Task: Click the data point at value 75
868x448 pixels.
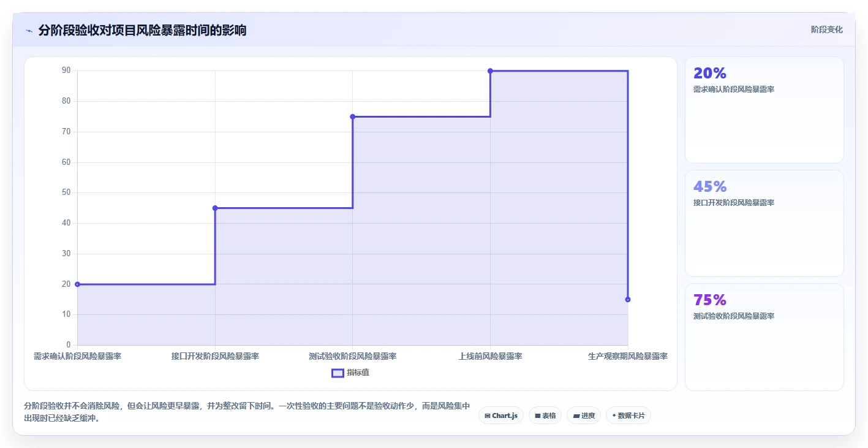Action: (353, 116)
